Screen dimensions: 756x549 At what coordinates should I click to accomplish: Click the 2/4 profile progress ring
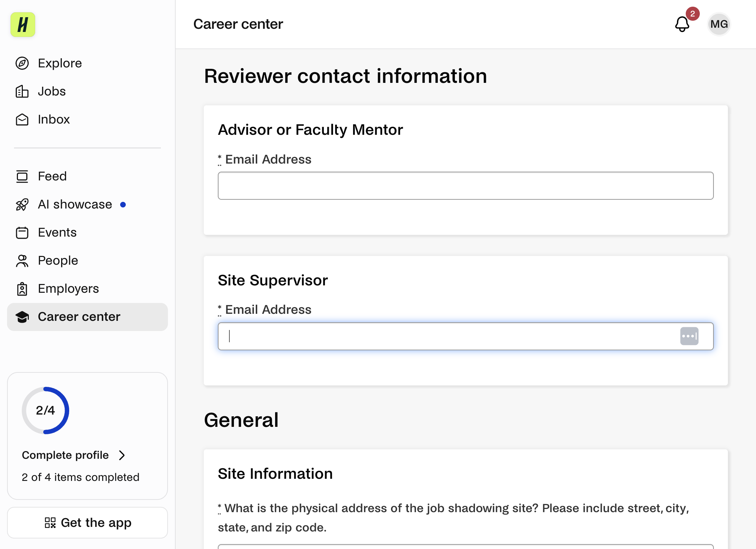coord(45,410)
